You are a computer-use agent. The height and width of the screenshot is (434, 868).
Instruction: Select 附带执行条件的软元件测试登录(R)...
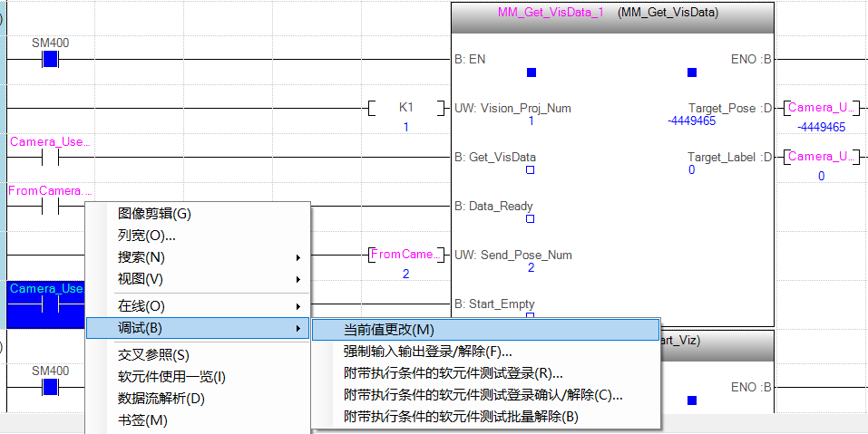pos(486,373)
